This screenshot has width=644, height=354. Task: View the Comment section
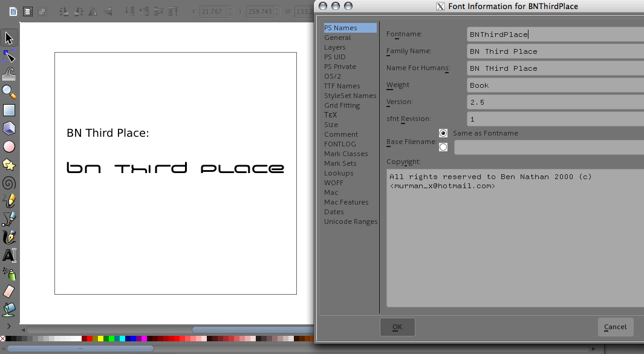click(x=340, y=134)
